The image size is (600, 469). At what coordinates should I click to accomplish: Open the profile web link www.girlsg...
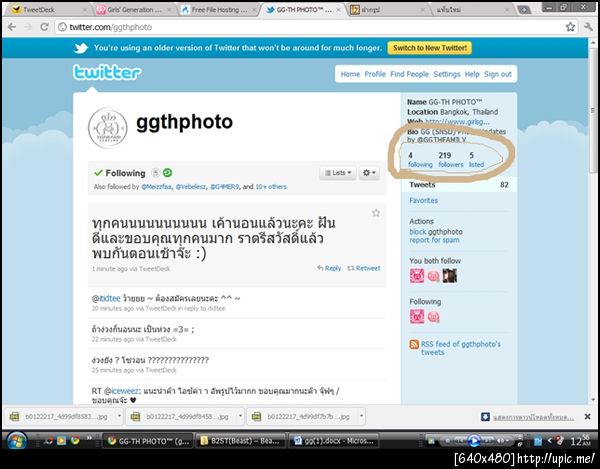457,122
